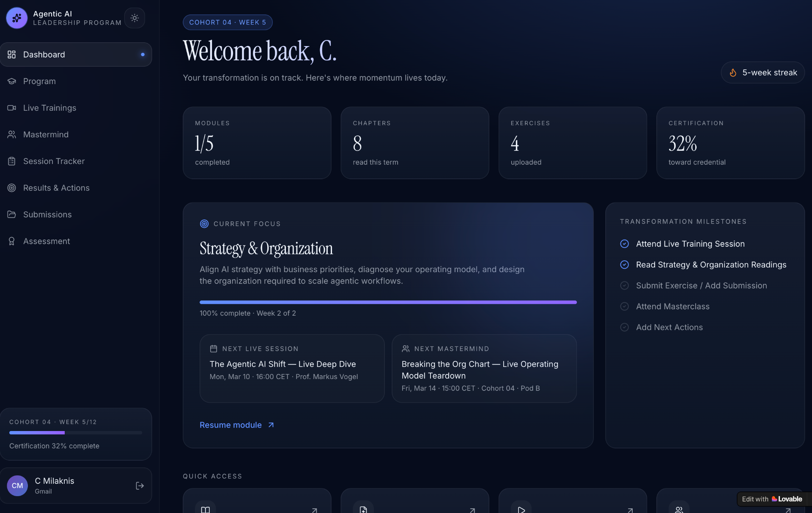
Task: Click the Strategy & Organization heading
Action: tap(266, 248)
